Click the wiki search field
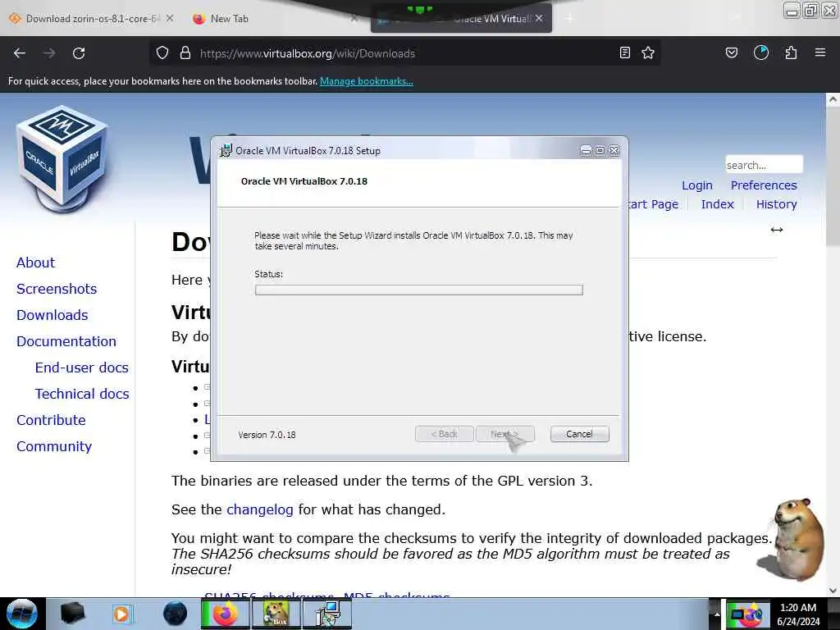Screen dimensions: 840x630 (764, 165)
